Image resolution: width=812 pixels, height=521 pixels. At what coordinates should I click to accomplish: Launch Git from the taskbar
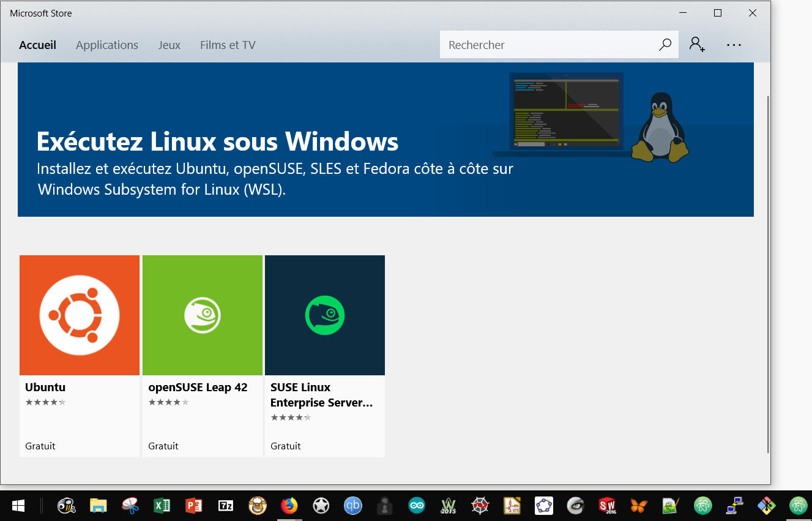pyautogui.click(x=766, y=506)
